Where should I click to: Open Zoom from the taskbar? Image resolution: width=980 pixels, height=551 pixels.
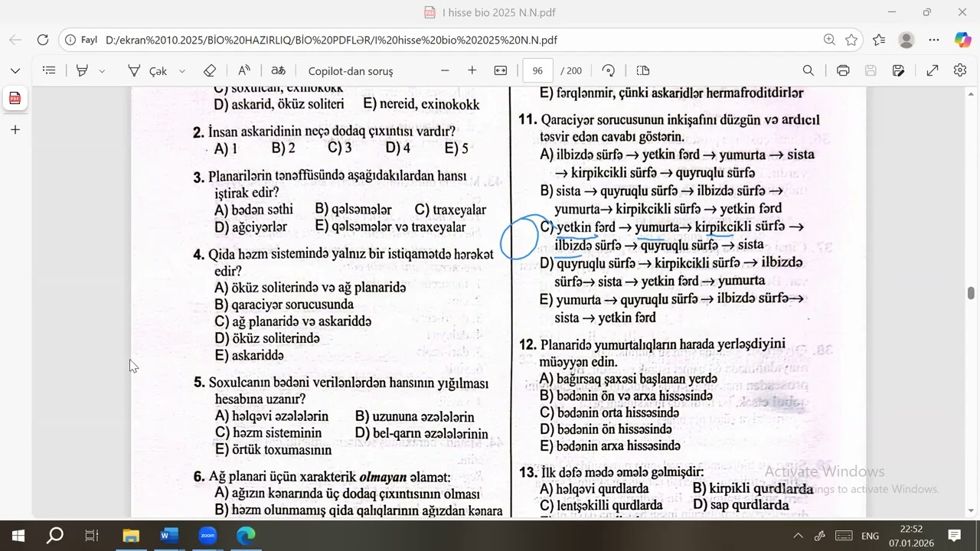[x=207, y=536]
